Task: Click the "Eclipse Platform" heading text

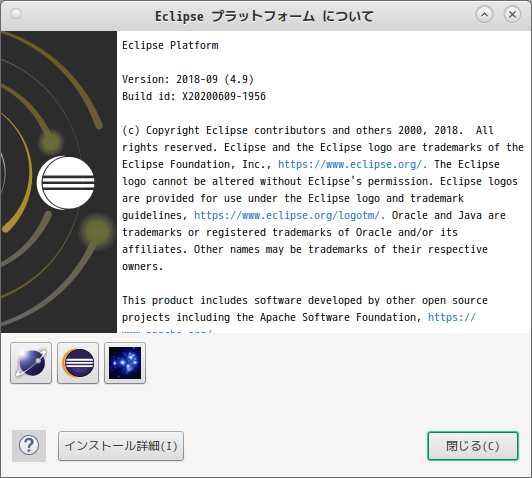Action: coord(170,45)
